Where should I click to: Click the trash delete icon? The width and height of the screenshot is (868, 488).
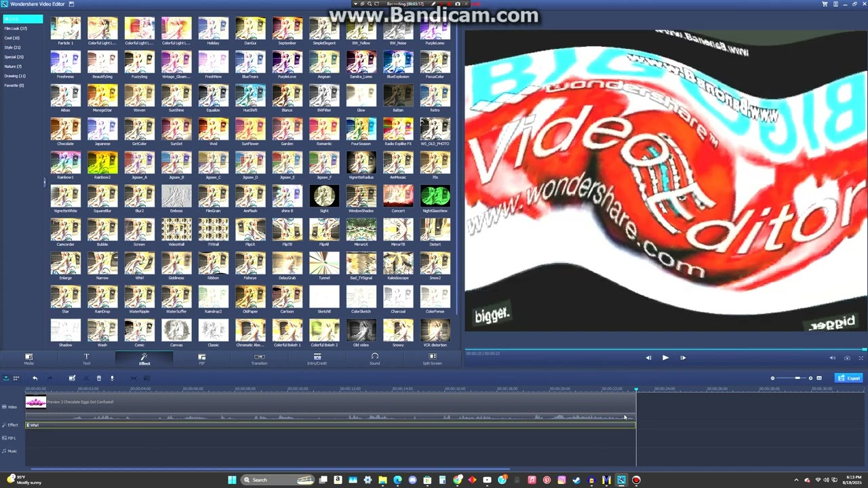coord(99,378)
